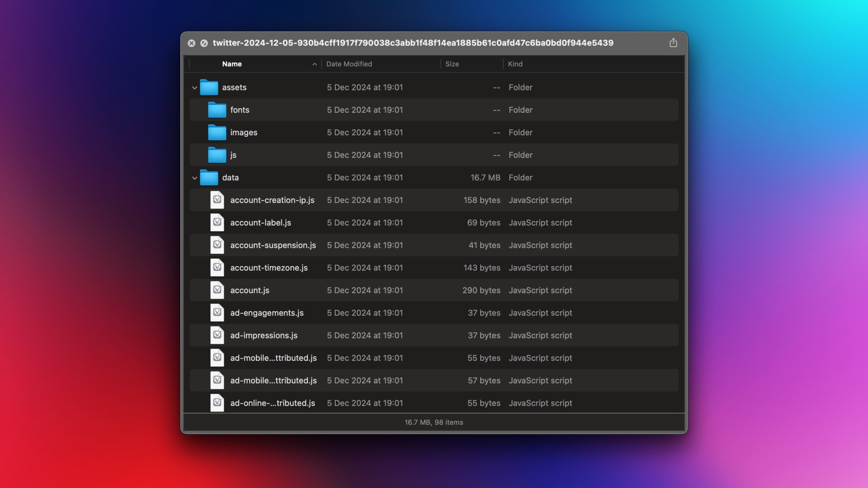Select the 'assets' folder name

[234, 87]
